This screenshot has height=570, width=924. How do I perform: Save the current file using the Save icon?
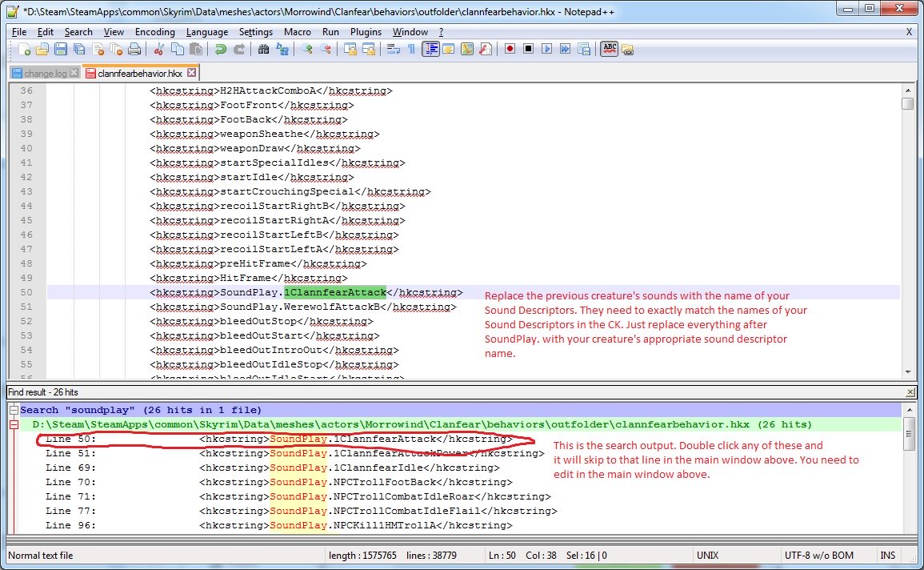60,50
